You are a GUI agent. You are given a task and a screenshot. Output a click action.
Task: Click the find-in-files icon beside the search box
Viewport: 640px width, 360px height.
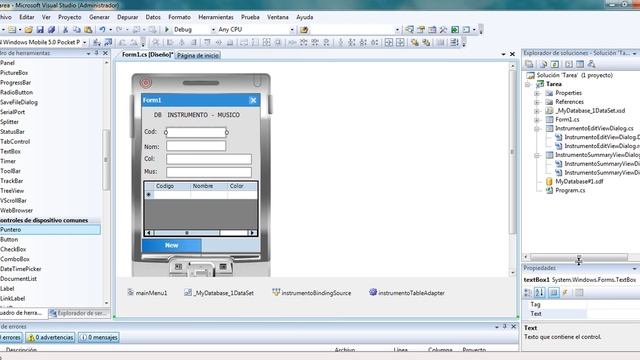304,30
